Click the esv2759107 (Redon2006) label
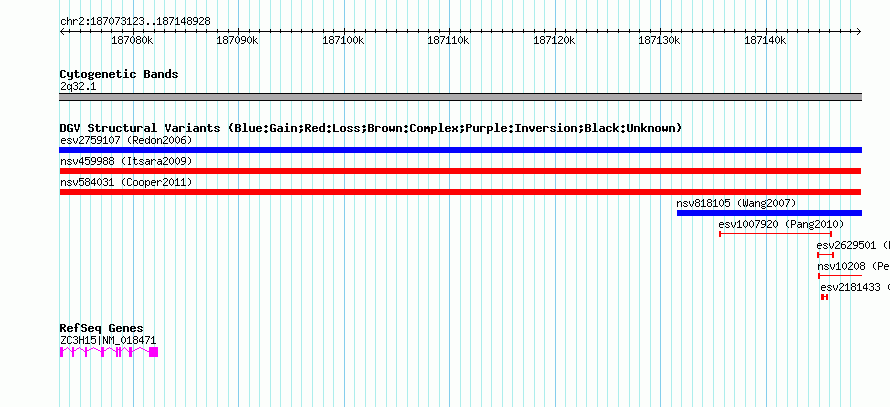Viewport: 890px width, 407px height. [x=126, y=140]
